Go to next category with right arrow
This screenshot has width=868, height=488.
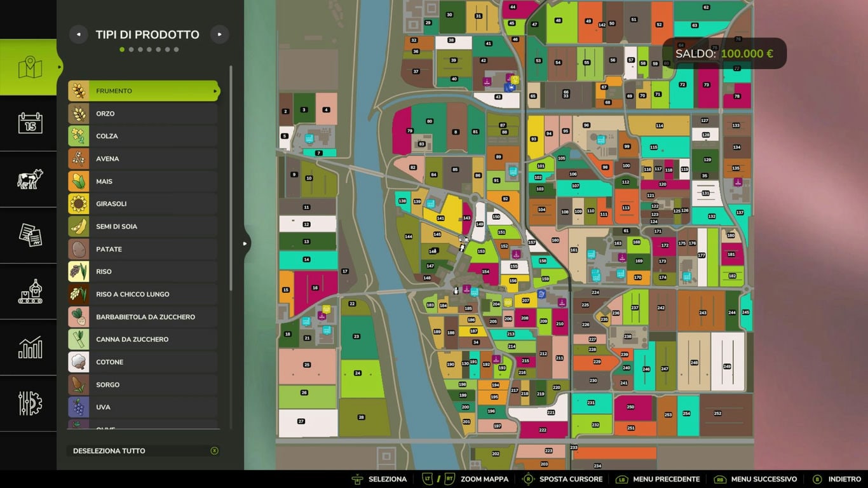[x=219, y=34]
